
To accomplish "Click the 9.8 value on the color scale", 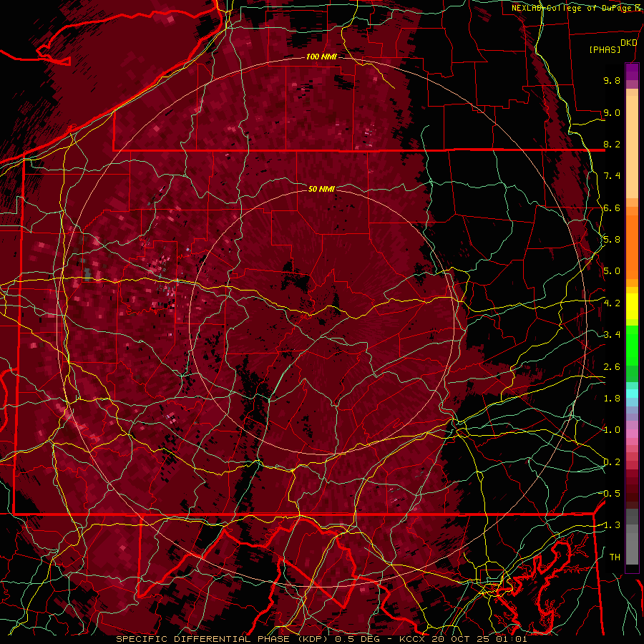I will tap(612, 80).
